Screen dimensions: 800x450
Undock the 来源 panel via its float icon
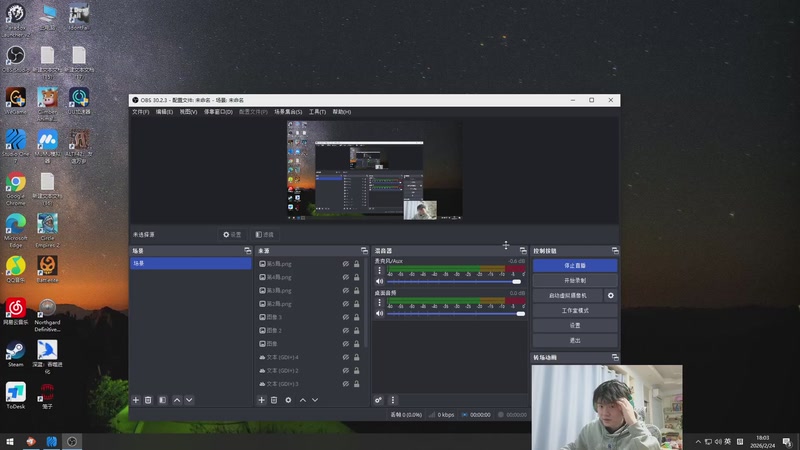pyautogui.click(x=364, y=251)
